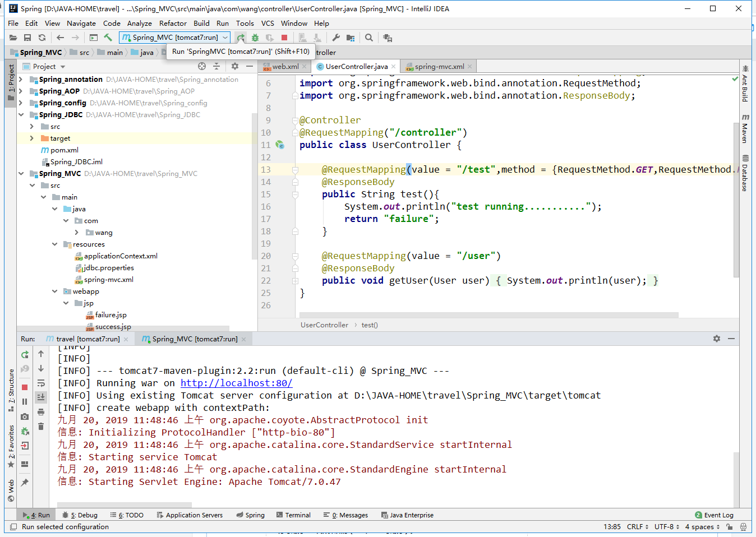
Task: Toggle the fold marker on line 22
Action: [x=295, y=281]
